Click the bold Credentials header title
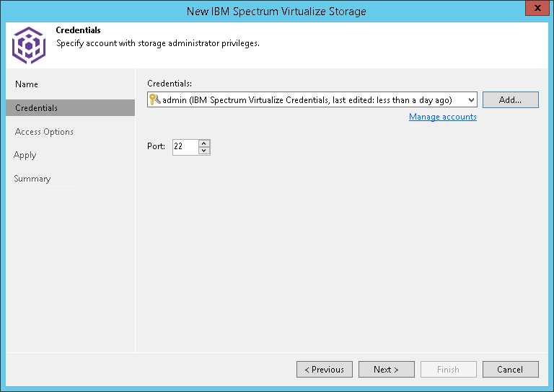Image resolution: width=554 pixels, height=392 pixels. tap(78, 31)
